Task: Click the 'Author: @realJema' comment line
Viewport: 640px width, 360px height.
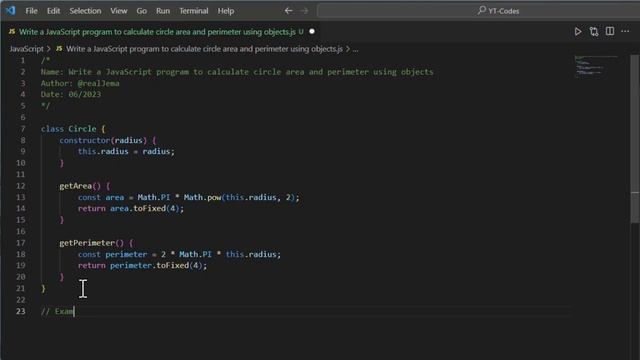Action: (80, 83)
